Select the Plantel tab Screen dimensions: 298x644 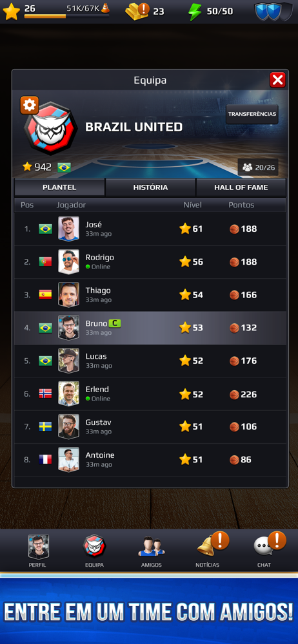point(59,187)
